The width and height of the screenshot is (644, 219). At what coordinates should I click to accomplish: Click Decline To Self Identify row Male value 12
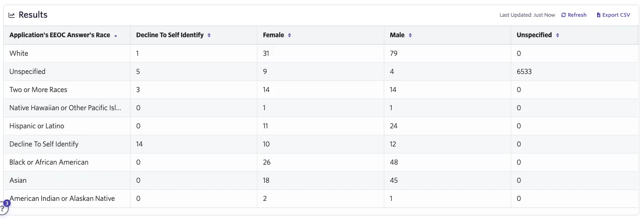coord(393,144)
